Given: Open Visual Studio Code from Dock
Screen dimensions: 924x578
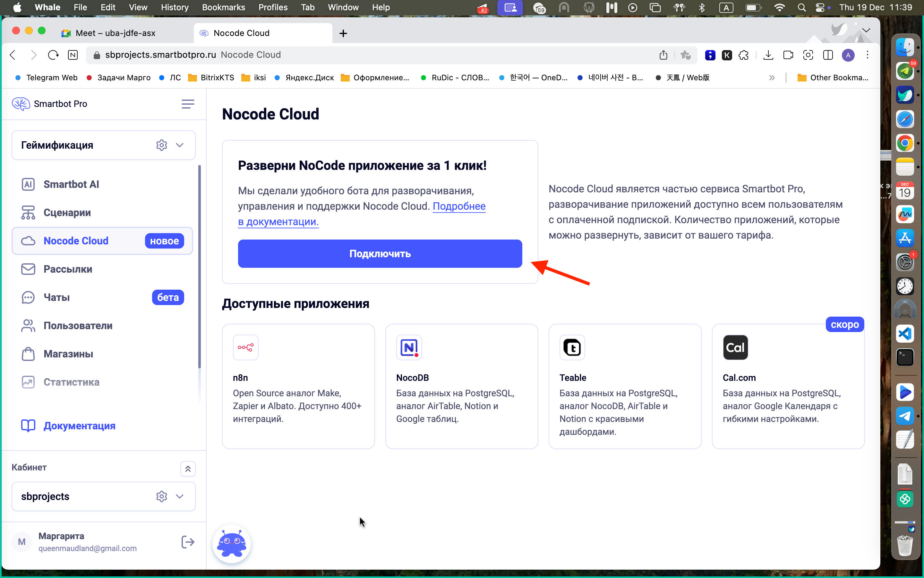Looking at the screenshot, I should (905, 334).
